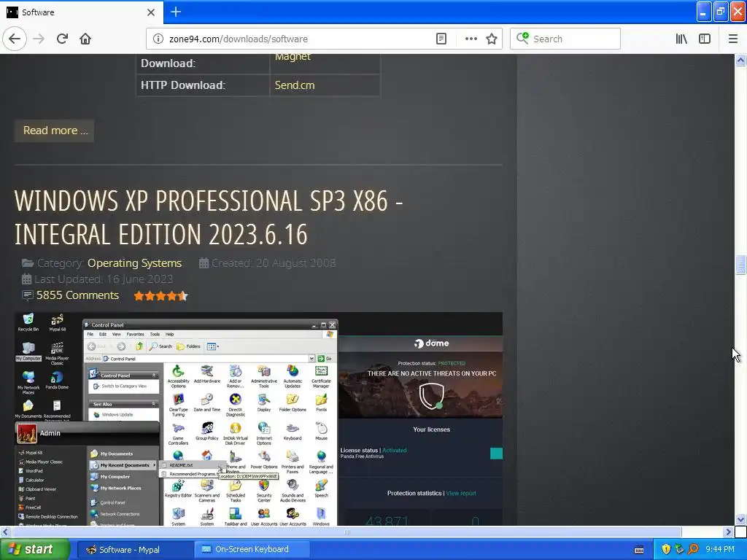Open the Magnet download link
The width and height of the screenshot is (747, 560).
tap(293, 57)
